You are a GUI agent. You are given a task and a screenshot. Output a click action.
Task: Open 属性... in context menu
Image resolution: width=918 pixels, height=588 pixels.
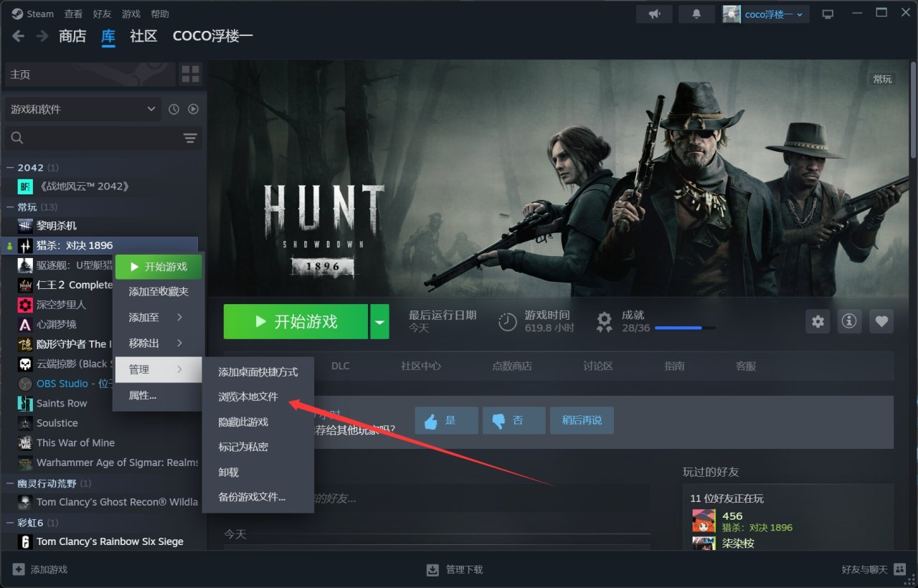[158, 395]
